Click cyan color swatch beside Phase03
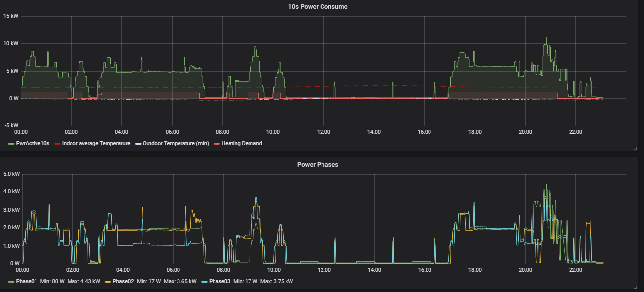Screen dimensions: 644x292 pos(204,282)
